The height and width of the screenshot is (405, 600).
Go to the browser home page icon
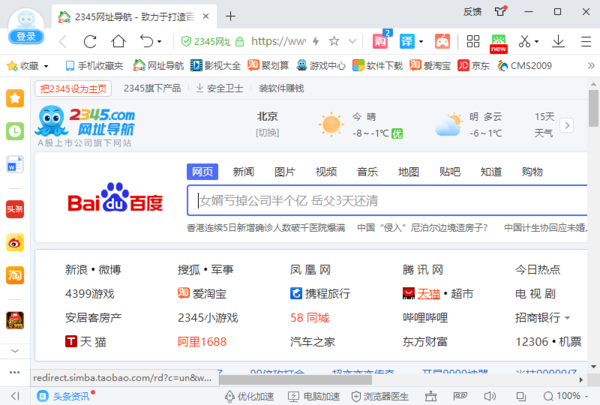(x=119, y=41)
